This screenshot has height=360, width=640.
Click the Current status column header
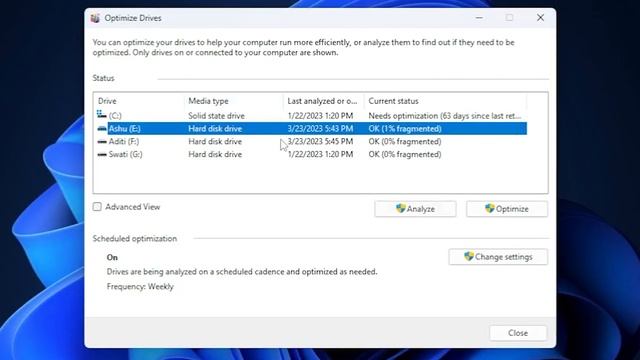coord(393,101)
